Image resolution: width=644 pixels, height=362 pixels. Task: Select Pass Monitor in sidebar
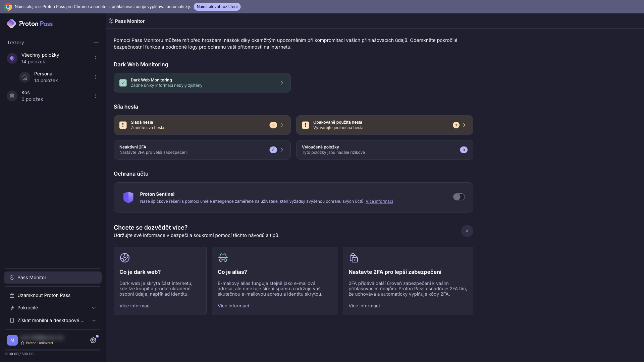[x=53, y=278]
